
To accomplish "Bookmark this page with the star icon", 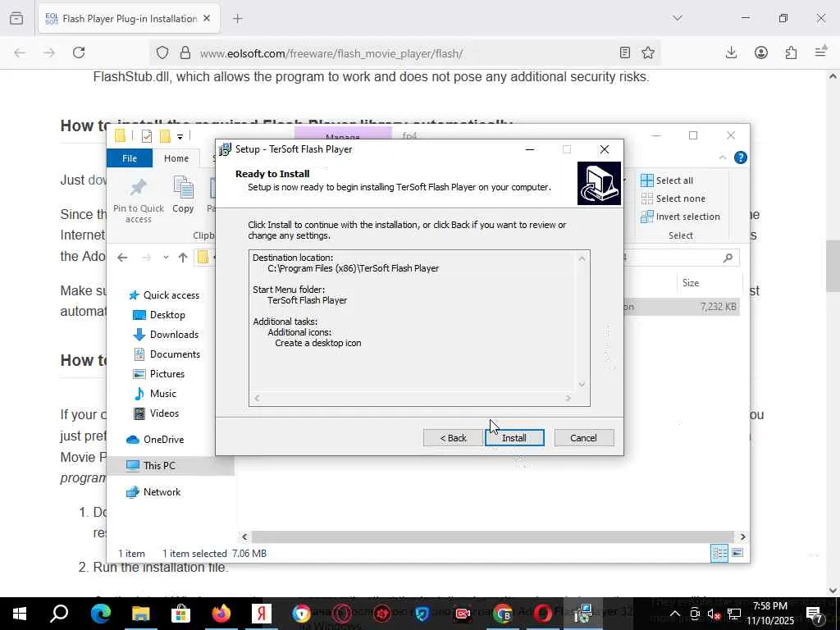I will point(648,52).
